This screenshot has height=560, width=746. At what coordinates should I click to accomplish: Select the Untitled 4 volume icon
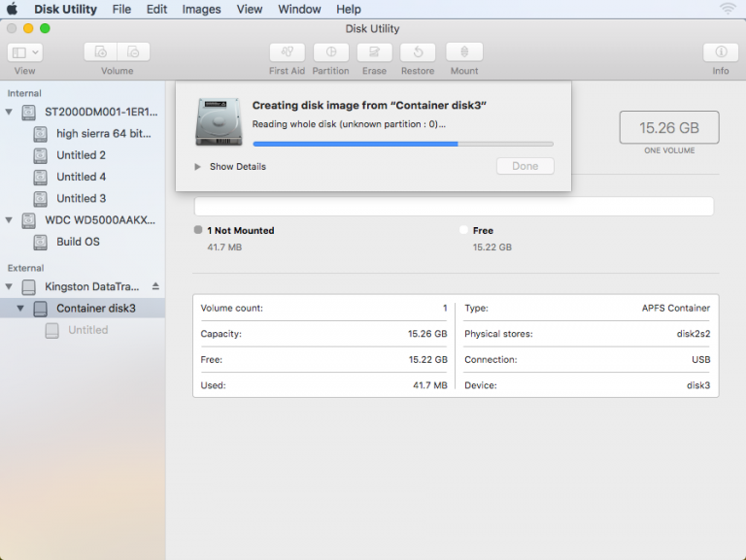point(41,178)
